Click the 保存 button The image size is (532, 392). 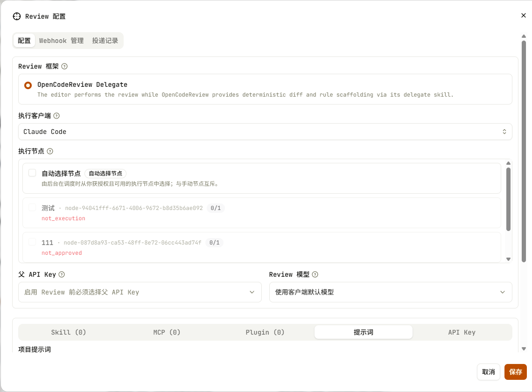pos(515,372)
